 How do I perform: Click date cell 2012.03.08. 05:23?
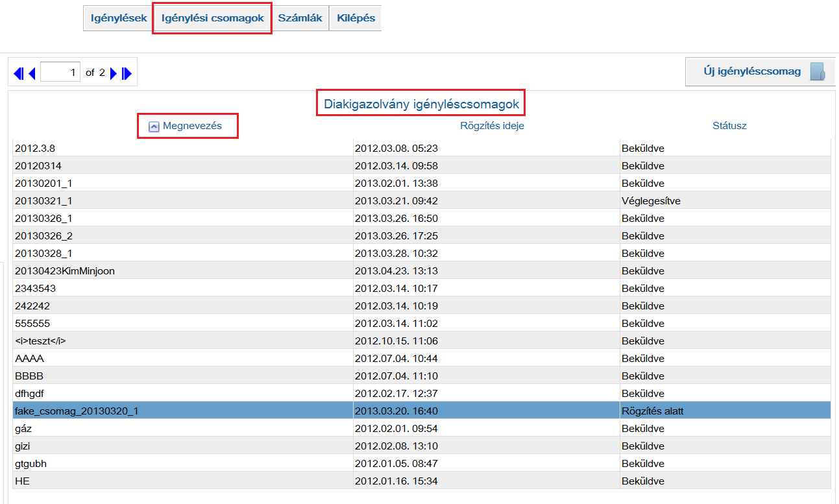(487, 148)
